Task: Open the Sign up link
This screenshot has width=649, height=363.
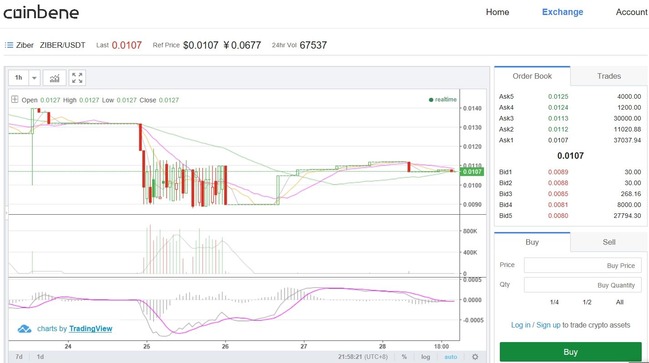Action: point(548,325)
